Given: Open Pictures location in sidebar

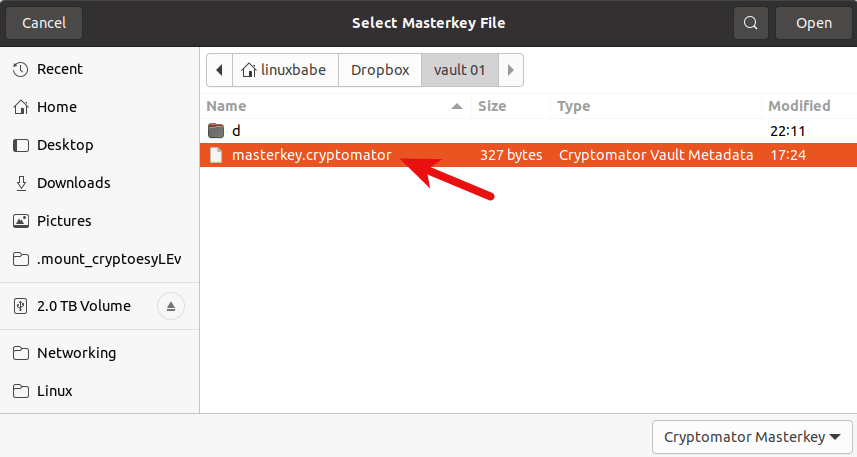Looking at the screenshot, I should coord(64,221).
